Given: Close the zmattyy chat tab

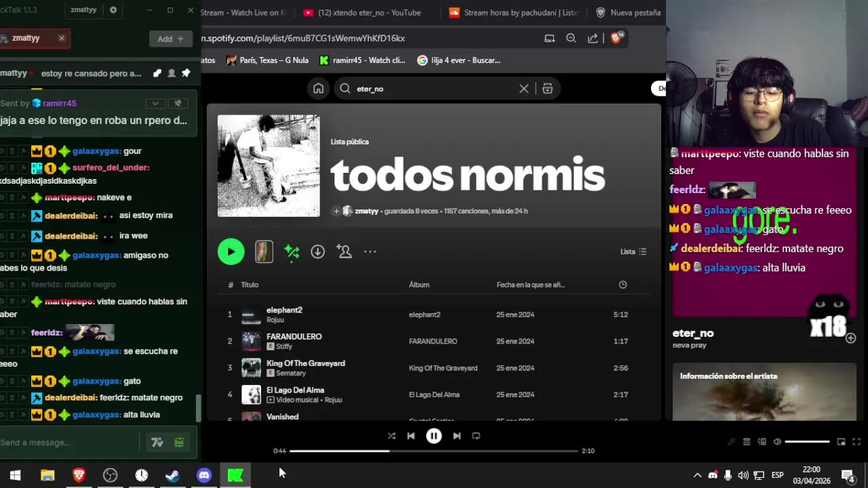Looking at the screenshot, I should [62, 38].
